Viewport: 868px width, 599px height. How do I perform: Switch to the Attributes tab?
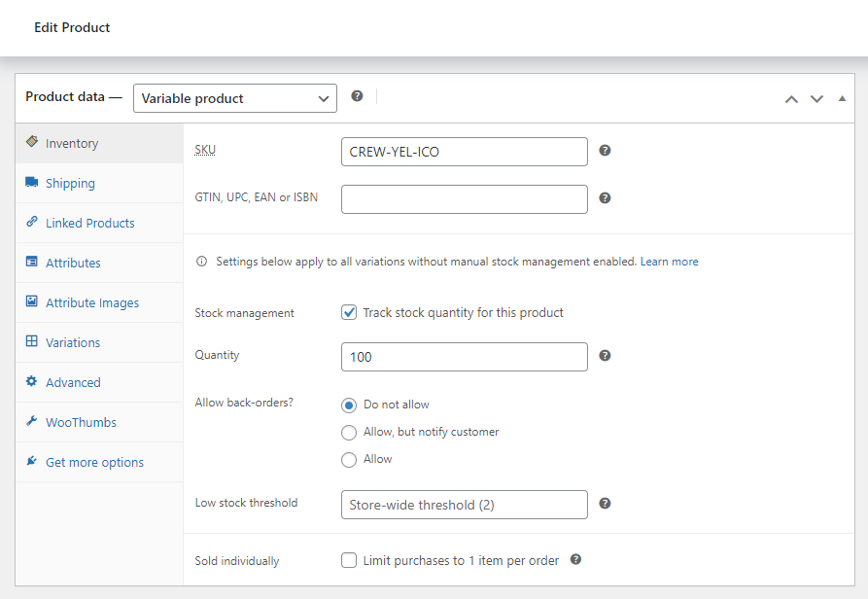pos(73,262)
